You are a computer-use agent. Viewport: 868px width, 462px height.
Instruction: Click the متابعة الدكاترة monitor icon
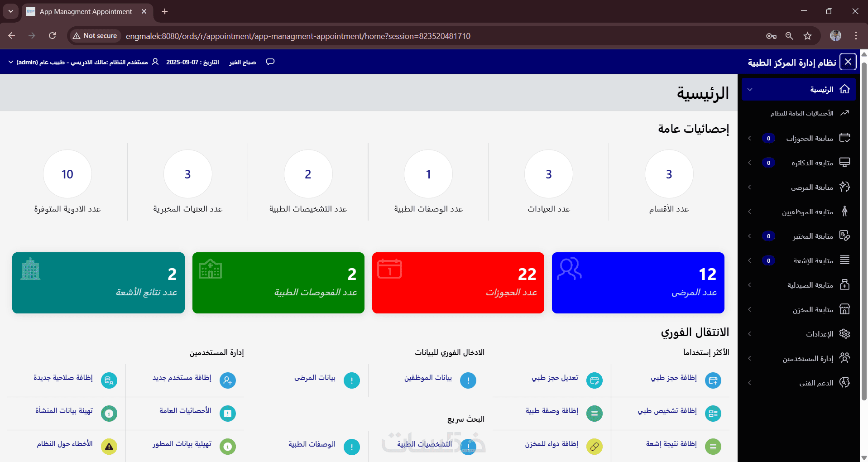point(844,162)
